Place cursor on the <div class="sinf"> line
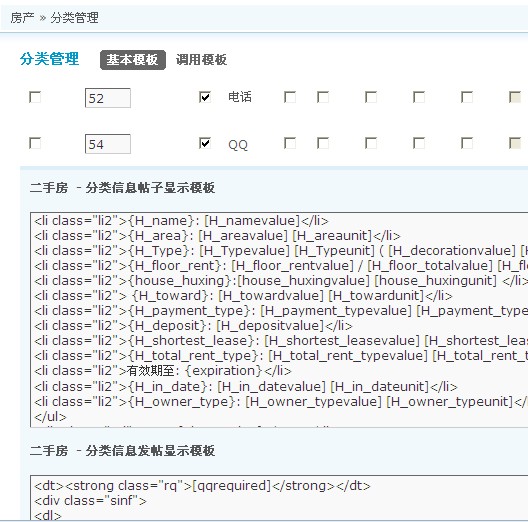 pyautogui.click(x=90, y=501)
